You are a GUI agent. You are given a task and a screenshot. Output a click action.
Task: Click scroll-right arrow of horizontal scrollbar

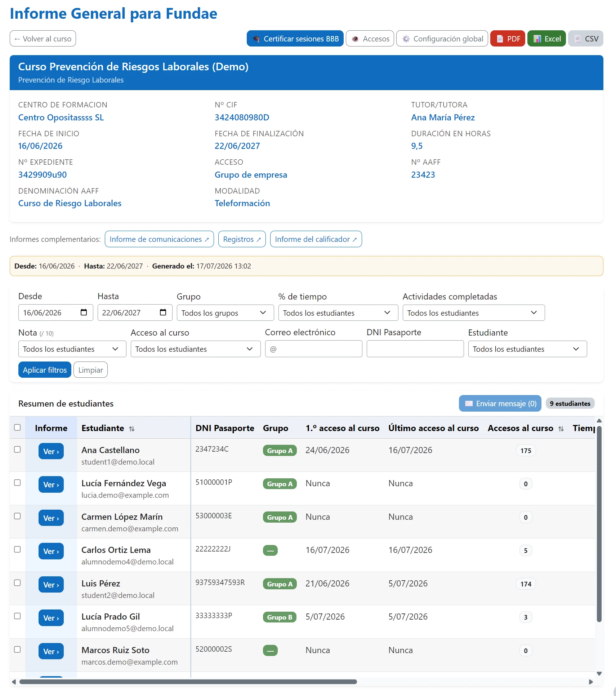591,682
